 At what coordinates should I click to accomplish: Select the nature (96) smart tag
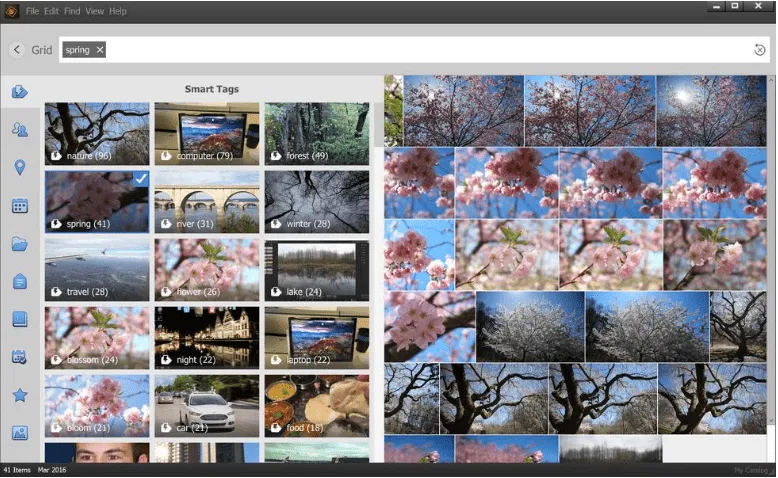[x=96, y=133]
